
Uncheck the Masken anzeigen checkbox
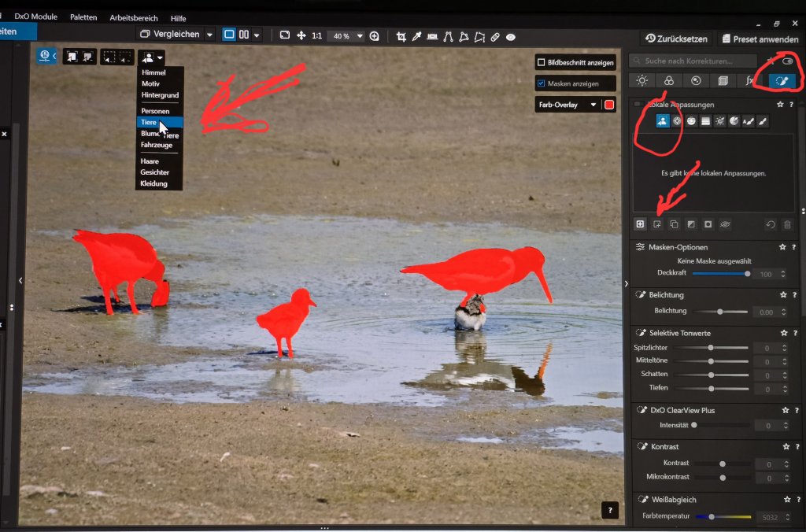pos(541,83)
